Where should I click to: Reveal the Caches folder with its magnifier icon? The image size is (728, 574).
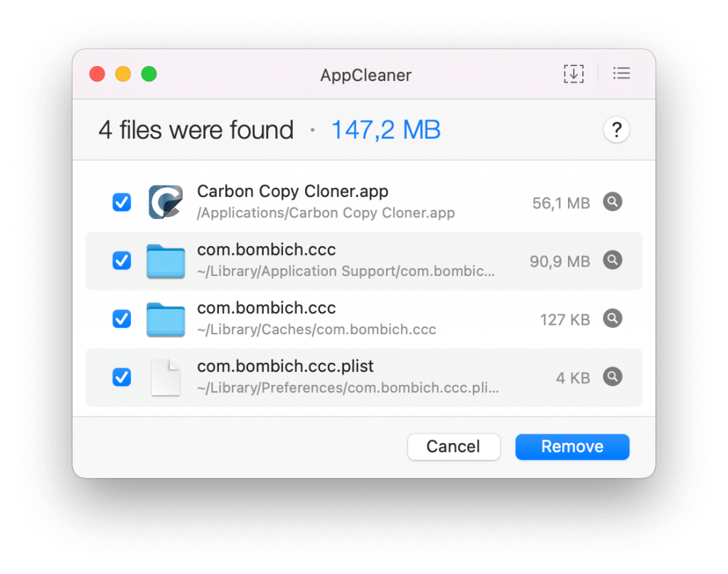pos(612,319)
